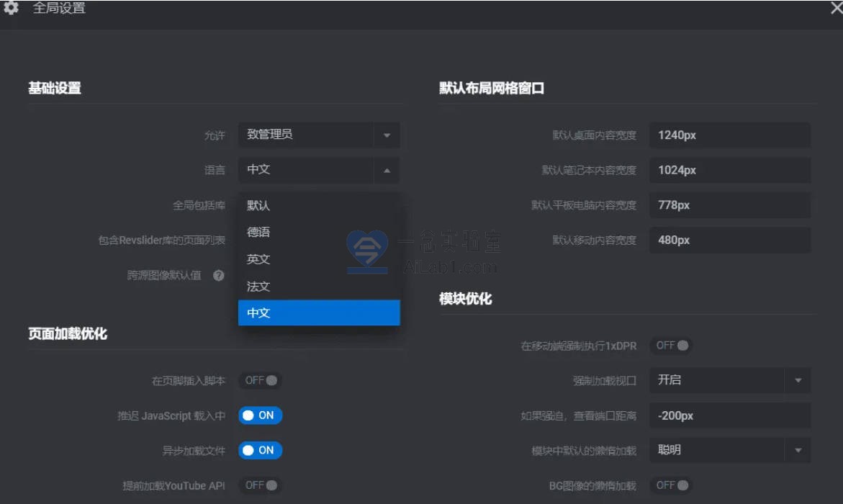Viewport: 843px width, 504px height.
Task: Enable 在移动端强制执行1xDPR switch
Action: [672, 346]
